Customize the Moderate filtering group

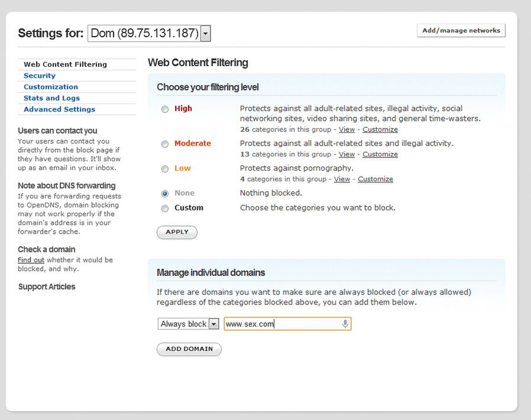coord(380,154)
